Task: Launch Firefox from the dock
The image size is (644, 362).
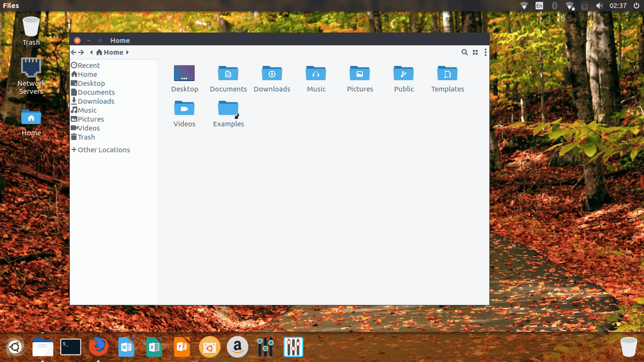Action: click(98, 348)
